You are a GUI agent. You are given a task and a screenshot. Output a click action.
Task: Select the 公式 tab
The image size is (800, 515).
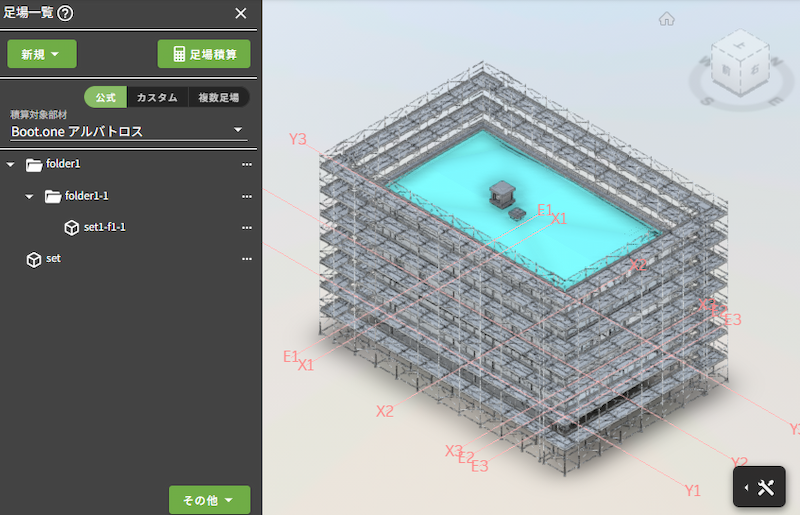point(106,97)
